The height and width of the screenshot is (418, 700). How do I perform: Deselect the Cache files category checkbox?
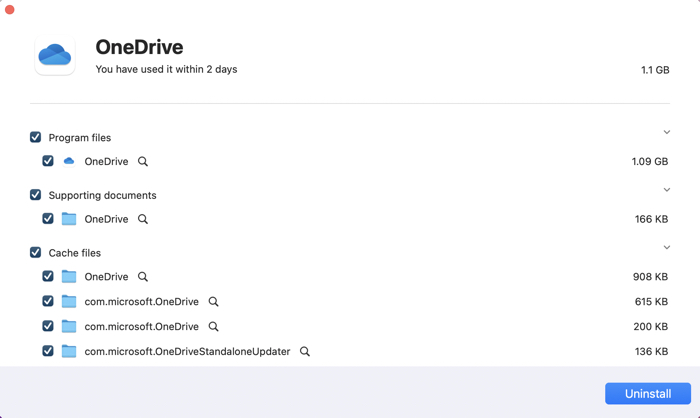(x=36, y=253)
